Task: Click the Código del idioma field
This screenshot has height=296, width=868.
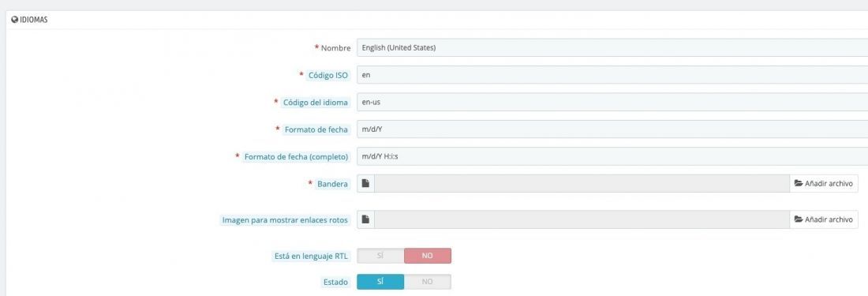Action: [612, 103]
